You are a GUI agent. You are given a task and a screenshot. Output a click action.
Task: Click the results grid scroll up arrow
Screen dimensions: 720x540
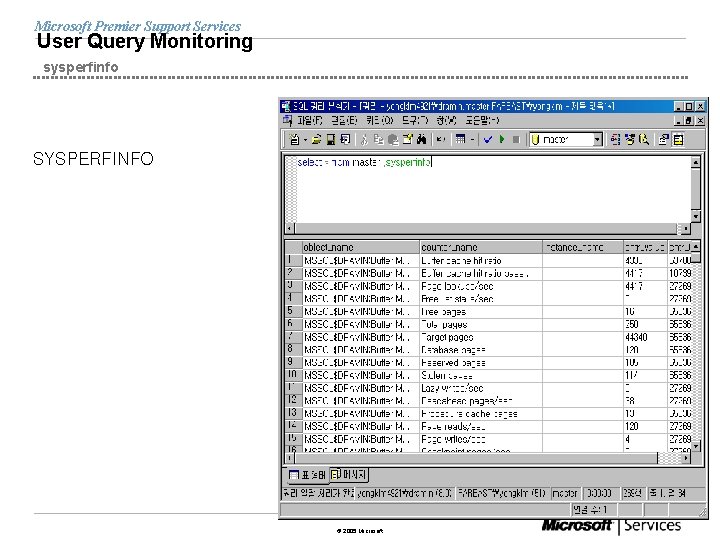pyautogui.click(x=696, y=247)
